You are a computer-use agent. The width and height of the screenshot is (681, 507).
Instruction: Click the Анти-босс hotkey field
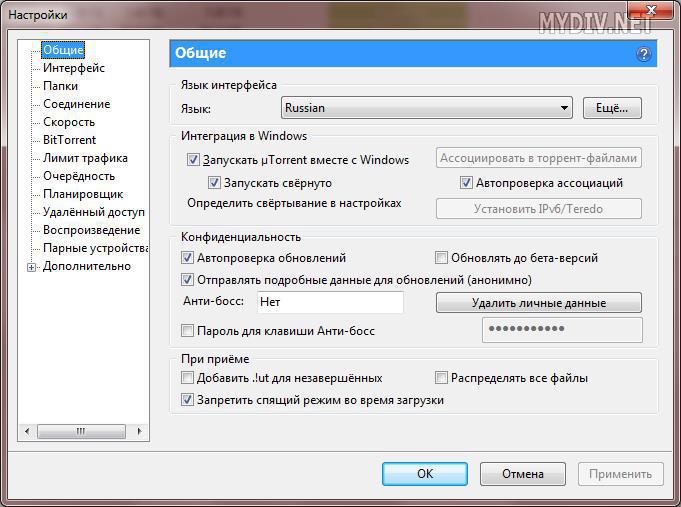click(x=330, y=302)
